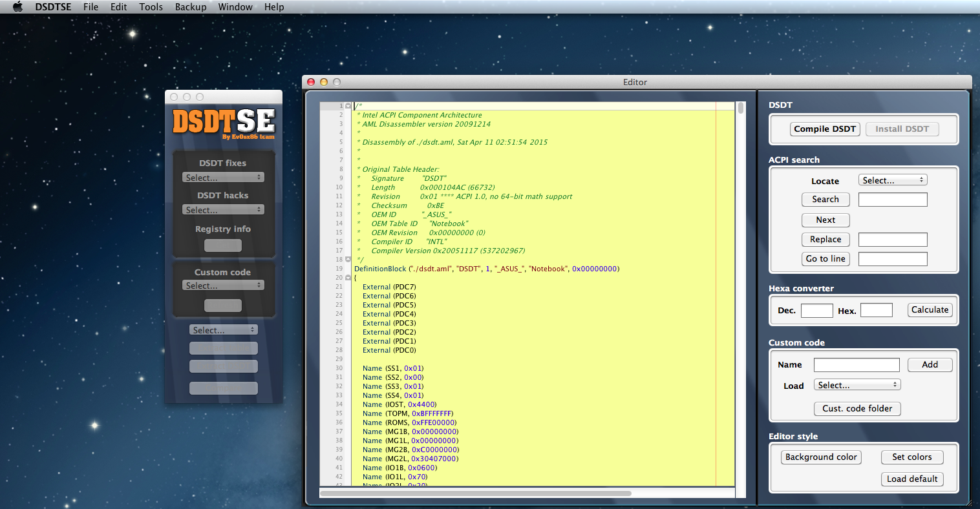Click the line 'Name (MG2L, 0x30407000)'
This screenshot has height=509, width=980.
tap(410, 459)
